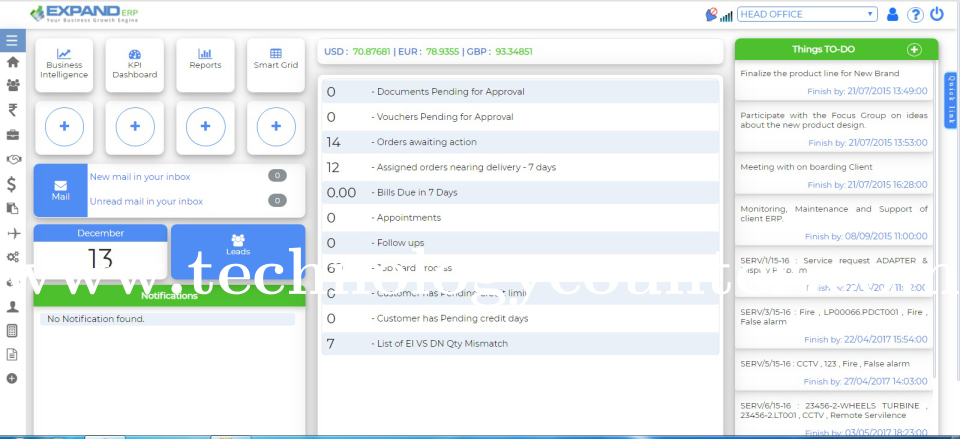Click the EXPAND ERP logo
This screenshot has width=960, height=439.
84,14
